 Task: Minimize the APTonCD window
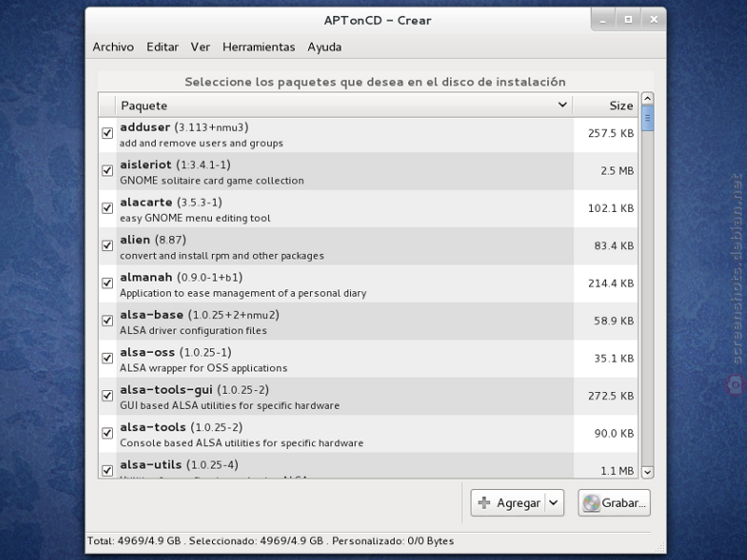click(603, 20)
